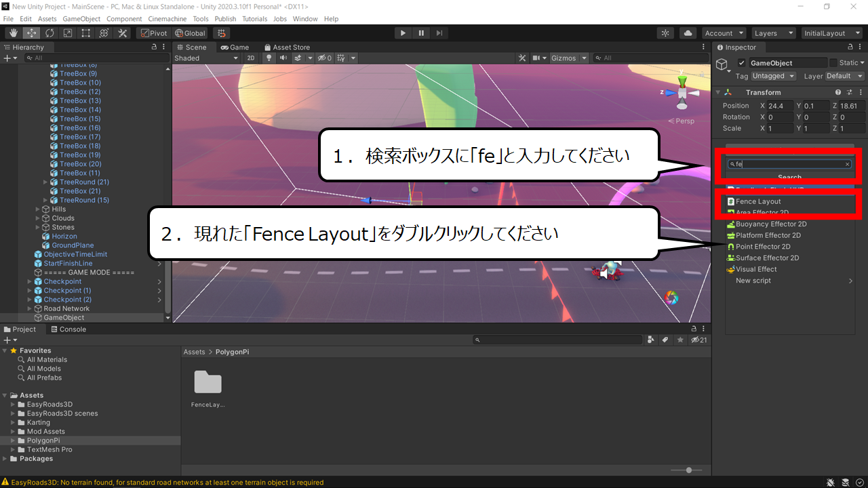Select Visual Effect component
Image resolution: width=868 pixels, height=488 pixels.
[x=789, y=269]
